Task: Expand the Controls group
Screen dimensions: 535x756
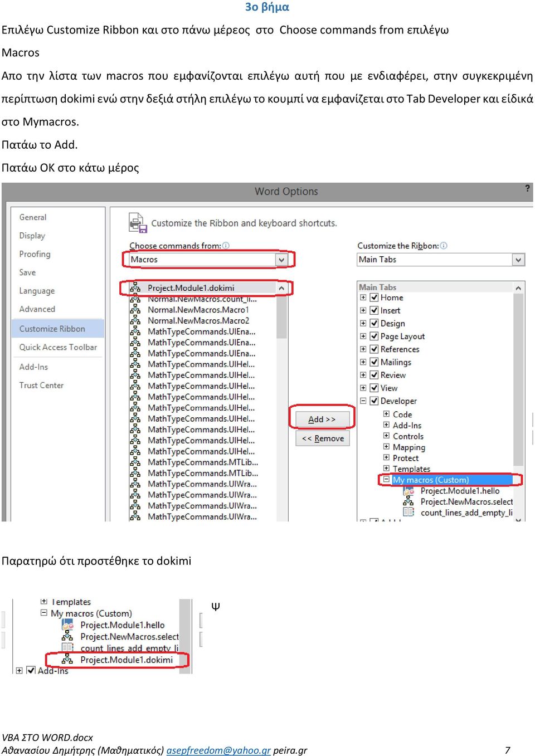Action: click(x=386, y=436)
